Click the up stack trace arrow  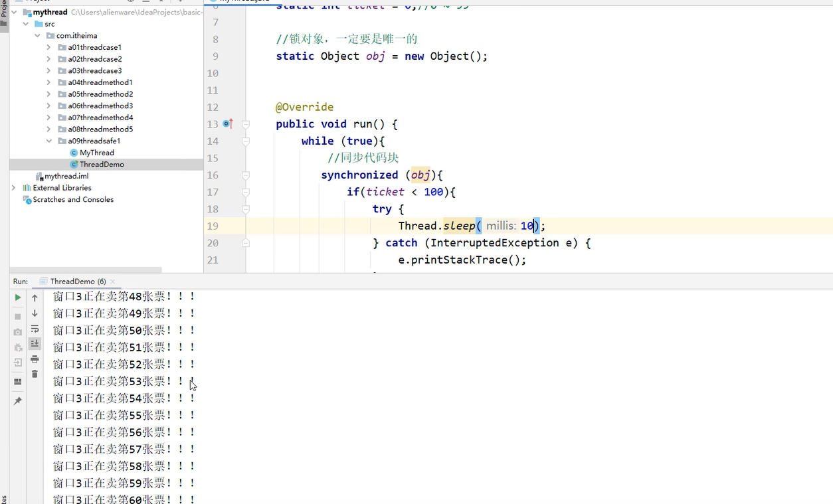pyautogui.click(x=35, y=297)
